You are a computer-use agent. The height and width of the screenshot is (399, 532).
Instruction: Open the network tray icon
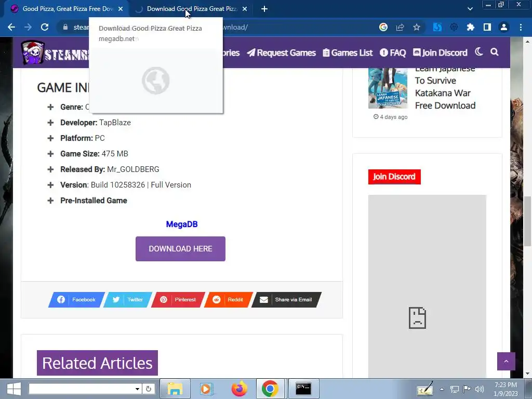click(x=454, y=389)
